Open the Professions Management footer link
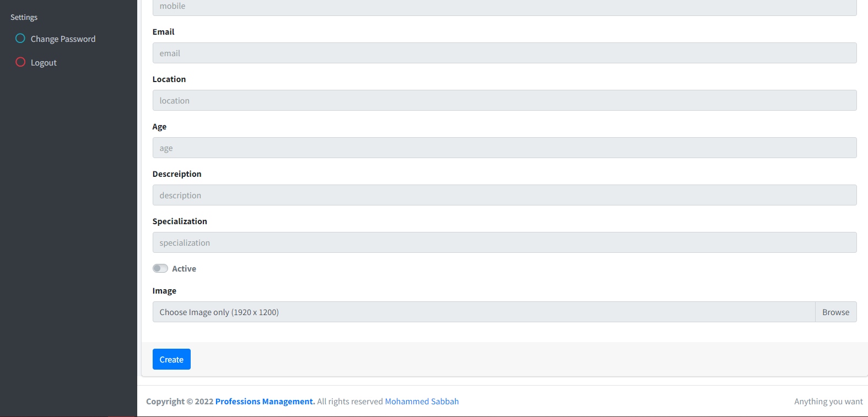 click(x=265, y=402)
